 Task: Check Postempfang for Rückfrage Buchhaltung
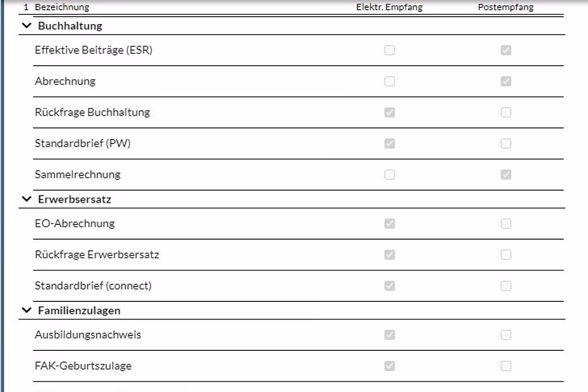pos(506,113)
